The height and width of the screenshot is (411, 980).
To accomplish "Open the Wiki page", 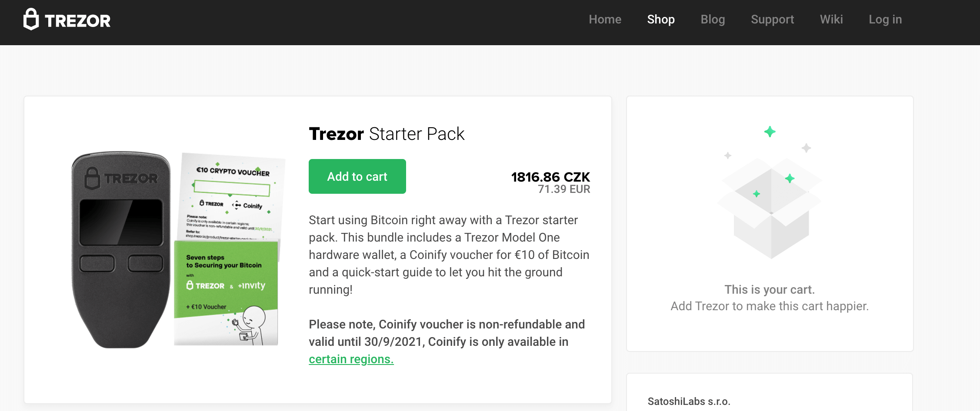I will 831,19.
